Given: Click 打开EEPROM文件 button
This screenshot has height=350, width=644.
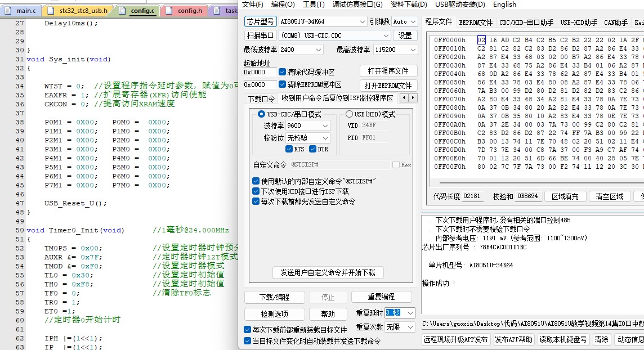Looking at the screenshot, I should pyautogui.click(x=388, y=86).
